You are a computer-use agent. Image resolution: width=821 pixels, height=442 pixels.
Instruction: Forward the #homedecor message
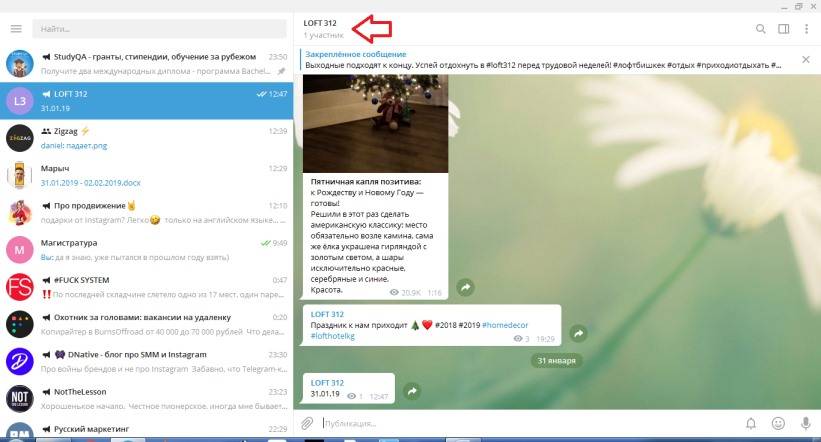(577, 333)
